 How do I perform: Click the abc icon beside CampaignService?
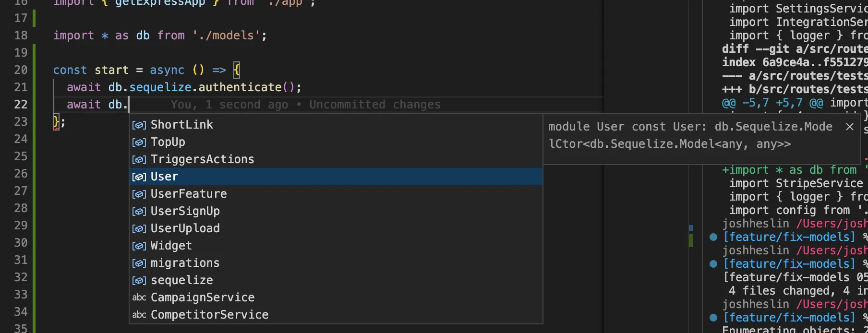[139, 297]
